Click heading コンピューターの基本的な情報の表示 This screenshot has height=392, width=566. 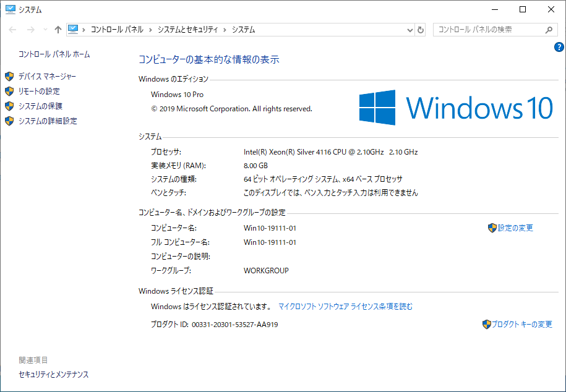click(209, 59)
